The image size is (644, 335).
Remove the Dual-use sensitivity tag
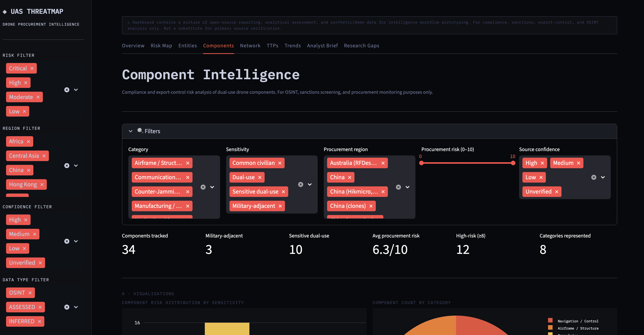pos(260,177)
